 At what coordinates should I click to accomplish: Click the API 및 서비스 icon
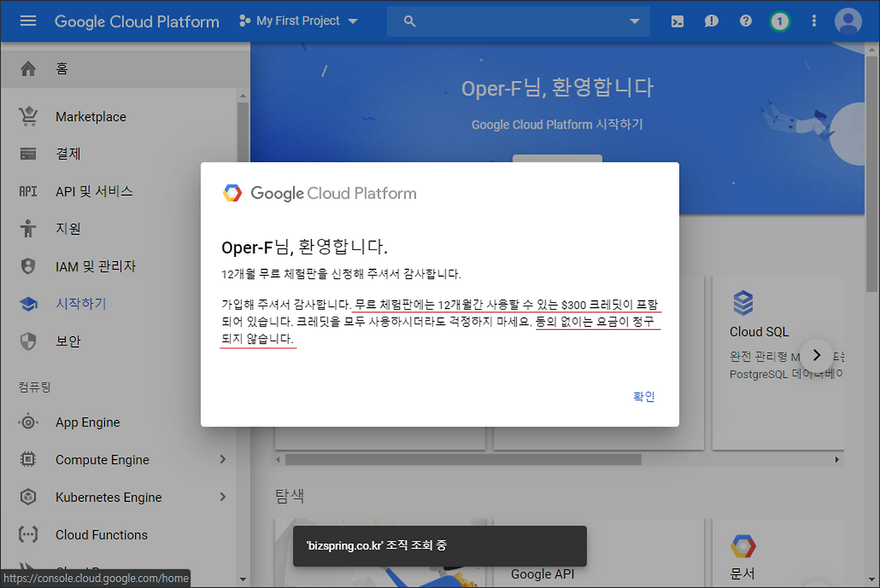(x=28, y=191)
